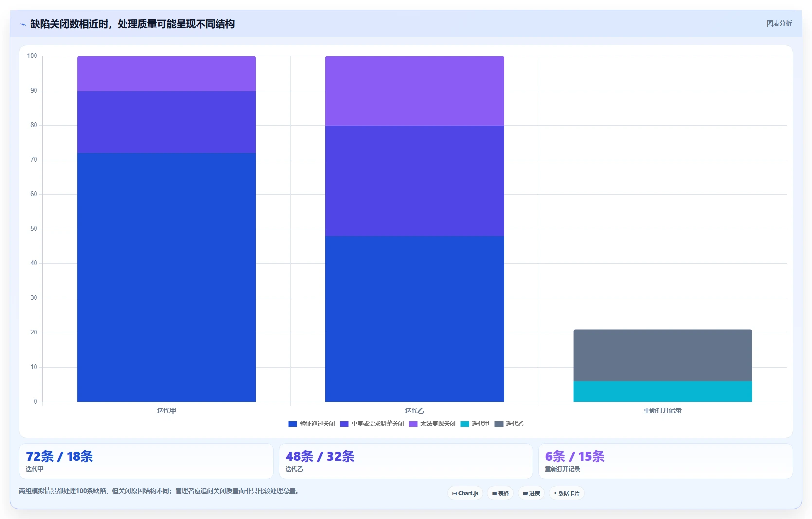
Task: Click the cyan segment of the 重新打开记录 bar
Action: point(663,391)
